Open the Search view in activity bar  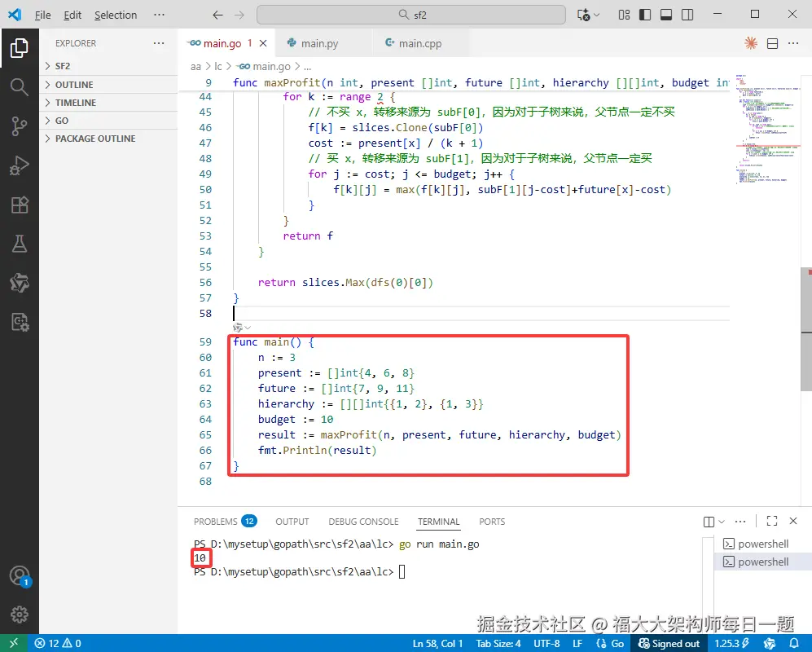(20, 86)
